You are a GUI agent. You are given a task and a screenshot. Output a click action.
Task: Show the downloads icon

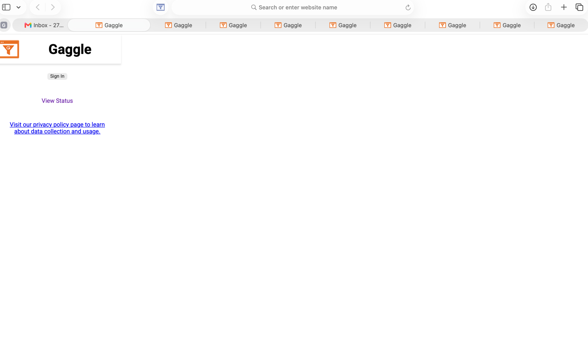pos(533,7)
